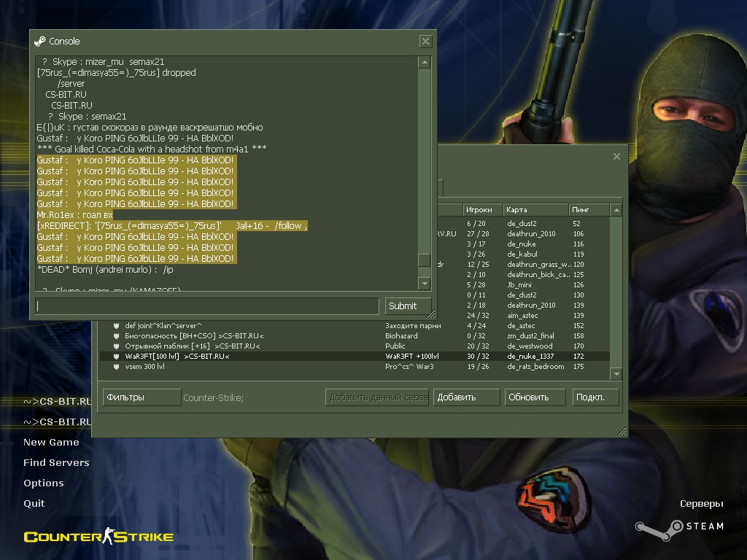Click the de_aztec map entry
This screenshot has height=560, width=747.
click(x=521, y=326)
